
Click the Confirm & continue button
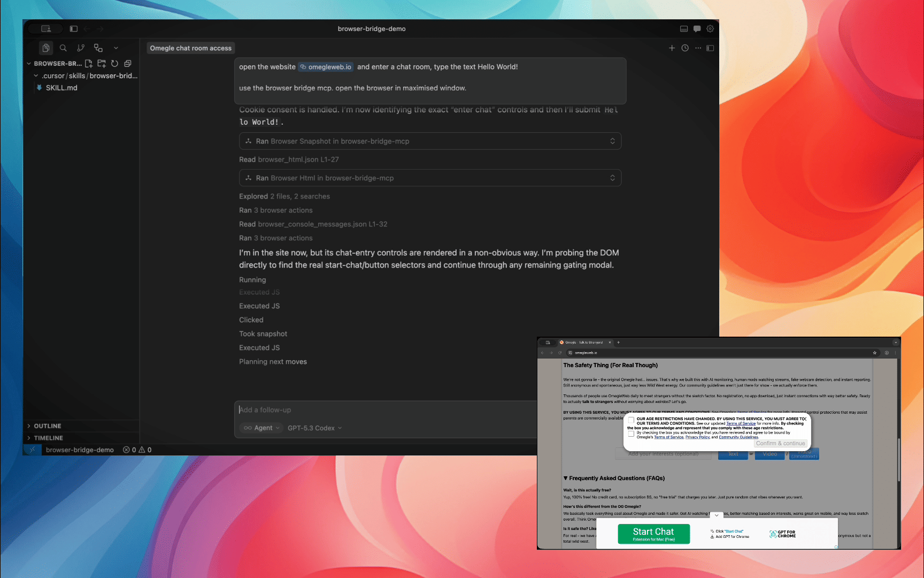point(780,444)
